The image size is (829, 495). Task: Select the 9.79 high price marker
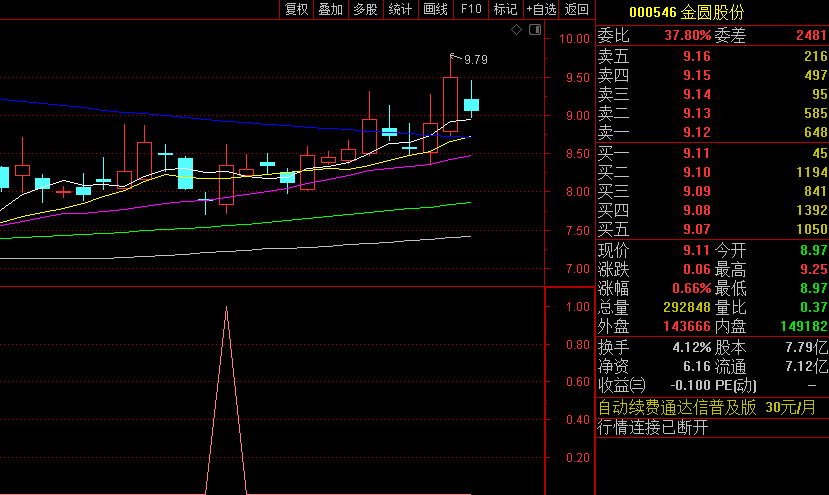click(x=476, y=60)
